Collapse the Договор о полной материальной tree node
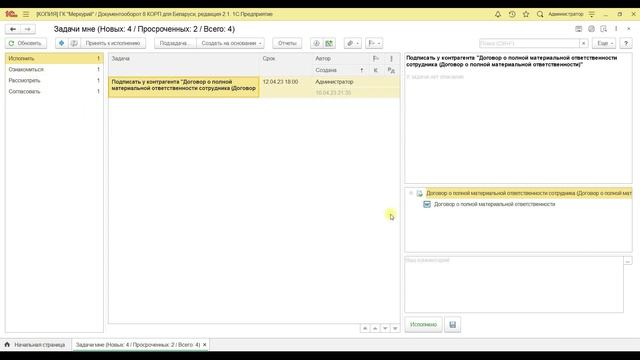This screenshot has height=360, width=640. [411, 193]
